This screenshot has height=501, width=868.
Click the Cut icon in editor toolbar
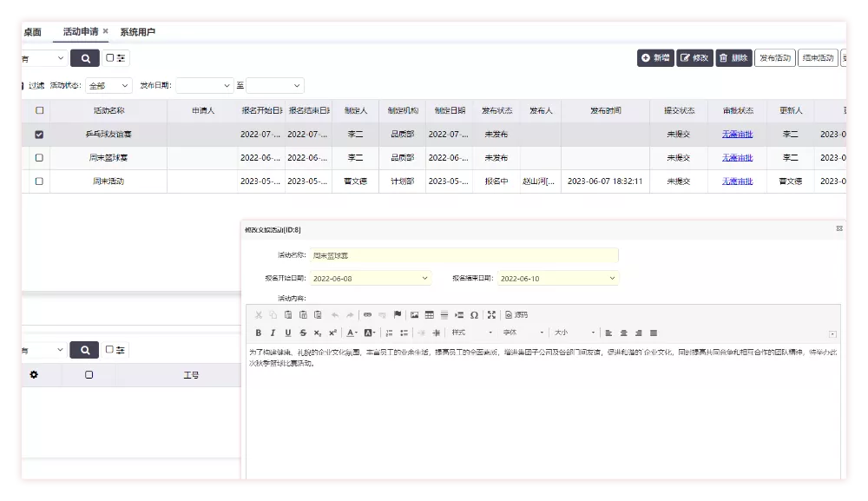pyautogui.click(x=259, y=315)
